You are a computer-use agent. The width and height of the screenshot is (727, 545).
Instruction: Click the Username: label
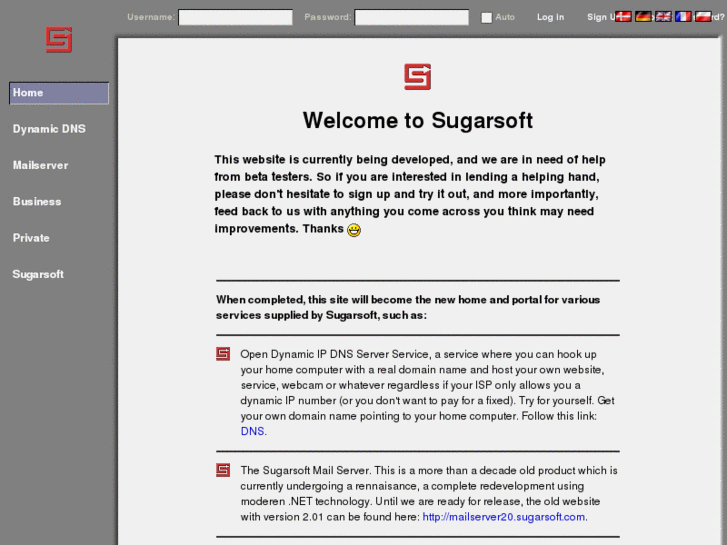[151, 17]
